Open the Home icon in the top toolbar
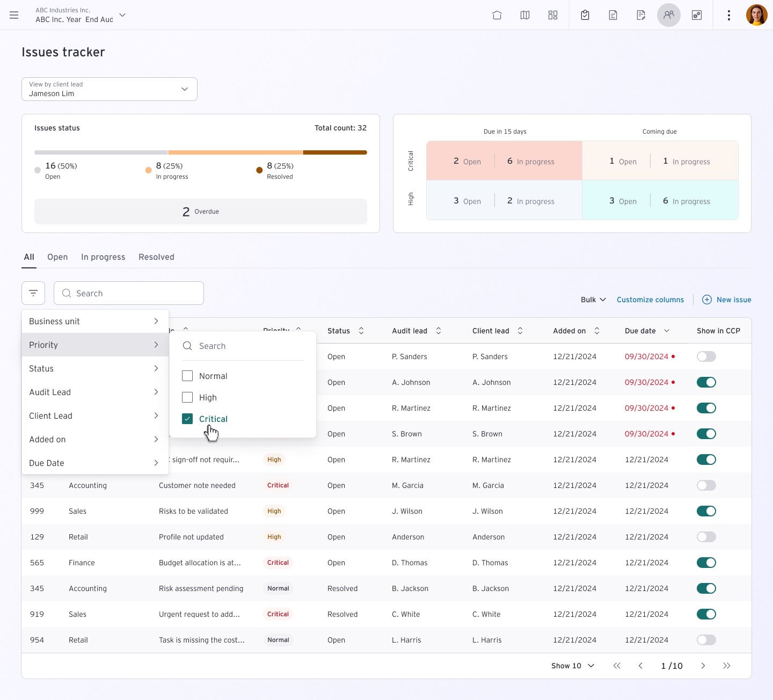This screenshot has width=773, height=700. click(497, 15)
